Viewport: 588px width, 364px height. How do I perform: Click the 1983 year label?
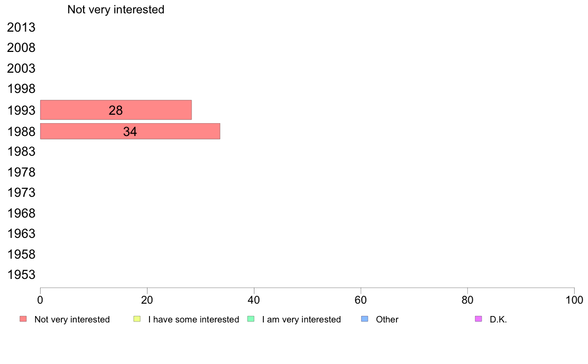[21, 151]
